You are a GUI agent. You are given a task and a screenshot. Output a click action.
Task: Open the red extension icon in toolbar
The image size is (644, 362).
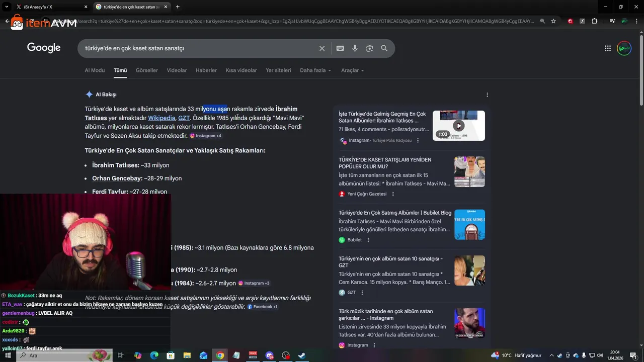pyautogui.click(x=570, y=21)
